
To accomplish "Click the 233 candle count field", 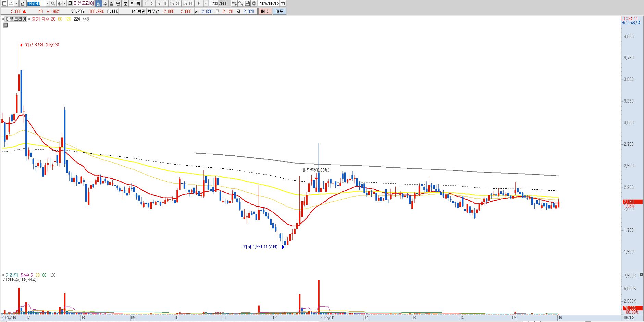I will [214, 3].
